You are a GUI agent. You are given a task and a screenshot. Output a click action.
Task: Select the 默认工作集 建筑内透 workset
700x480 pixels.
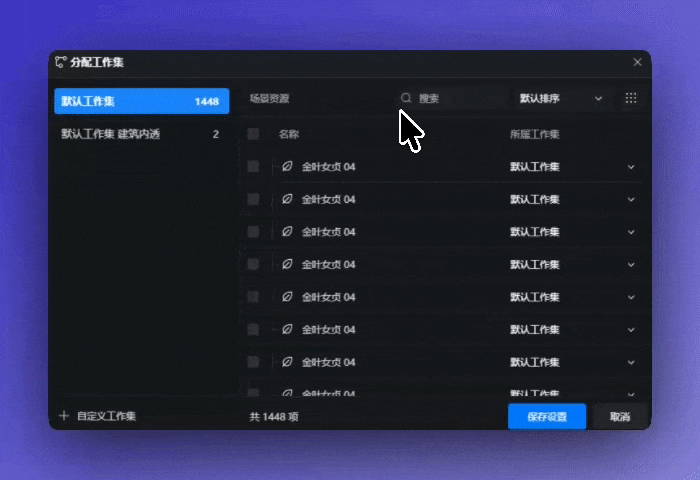142,134
